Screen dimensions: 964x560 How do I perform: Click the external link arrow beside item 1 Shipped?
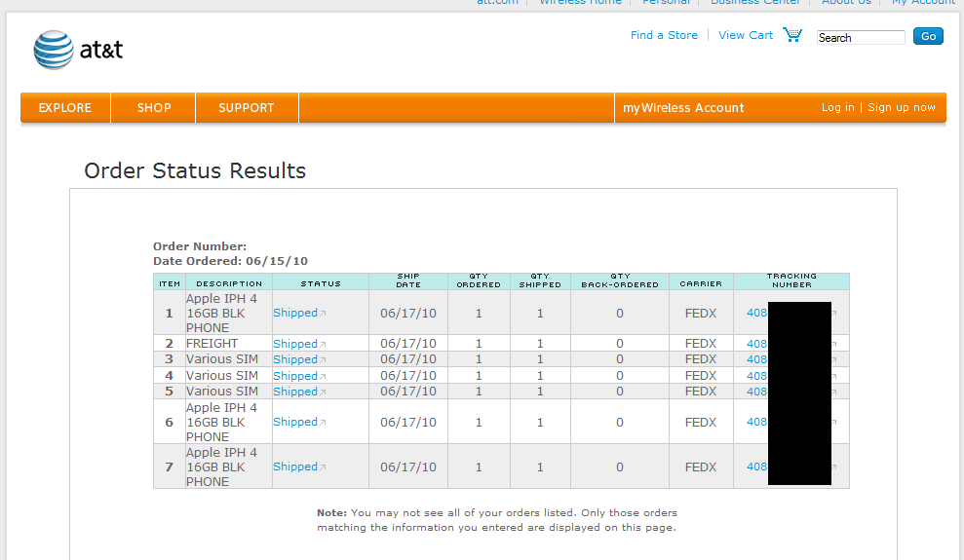click(323, 314)
